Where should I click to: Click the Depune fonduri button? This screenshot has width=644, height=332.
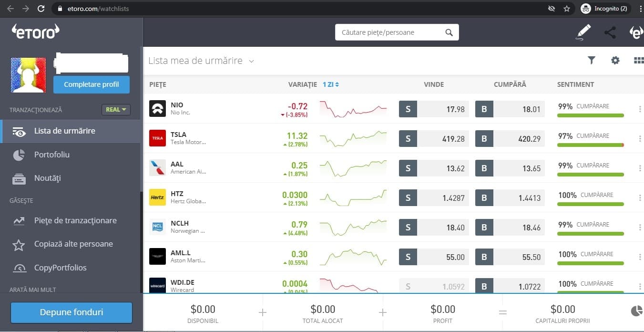pos(71,312)
